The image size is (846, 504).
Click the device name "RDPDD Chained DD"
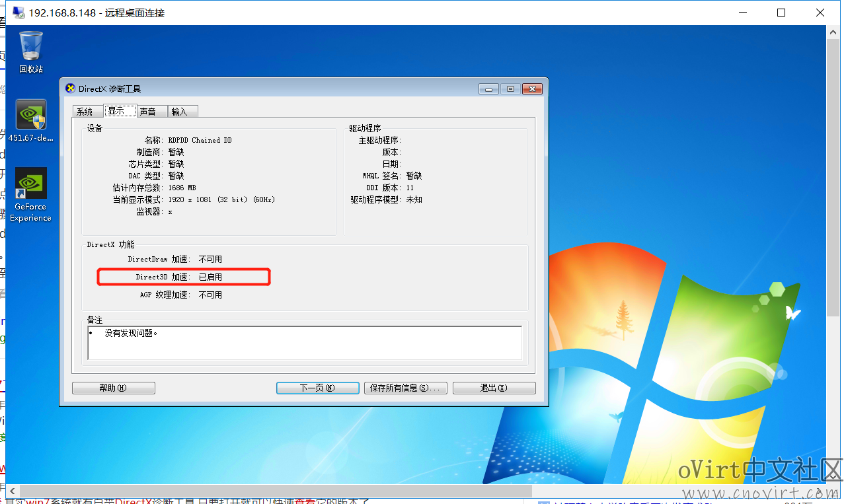tap(200, 140)
